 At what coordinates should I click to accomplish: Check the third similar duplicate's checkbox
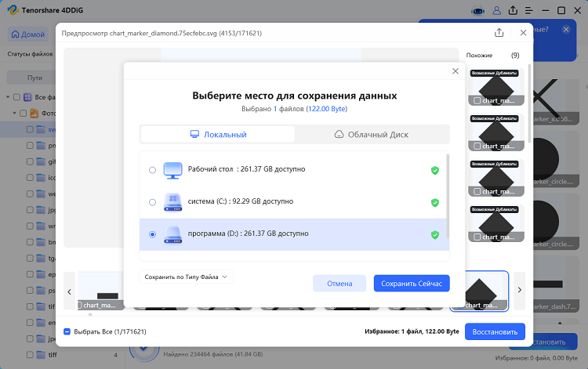click(x=477, y=191)
